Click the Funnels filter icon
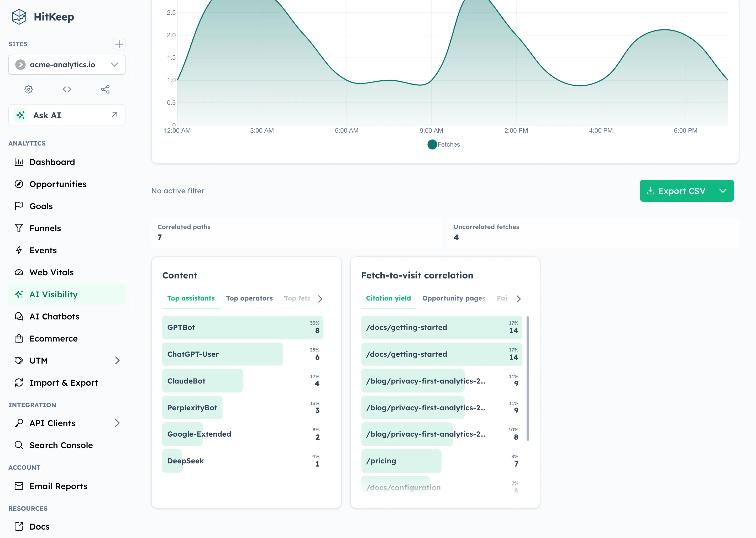Screen dimensions: 756x538 pos(19,228)
